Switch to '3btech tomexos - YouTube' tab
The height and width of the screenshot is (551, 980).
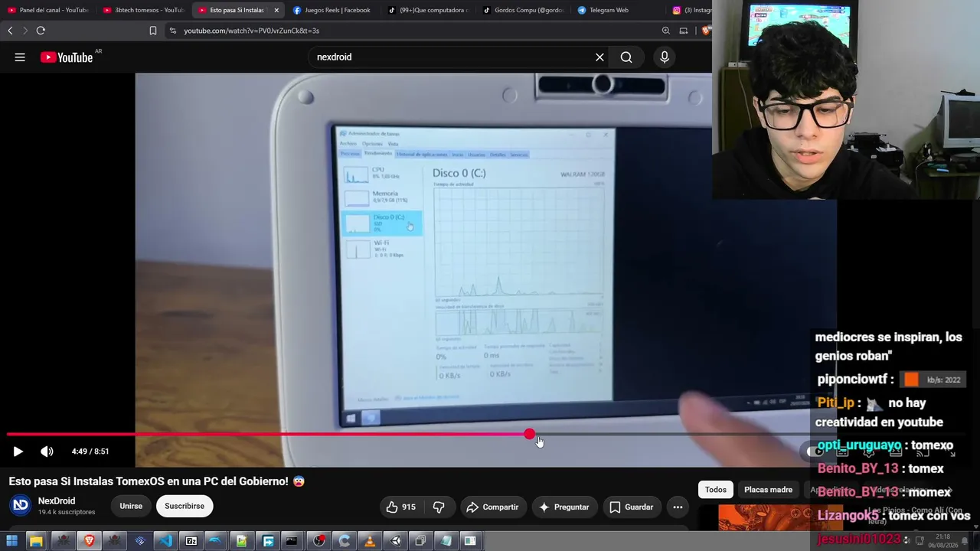(143, 10)
